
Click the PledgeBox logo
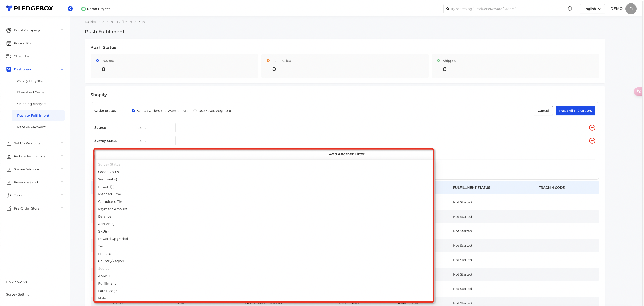tap(29, 8)
